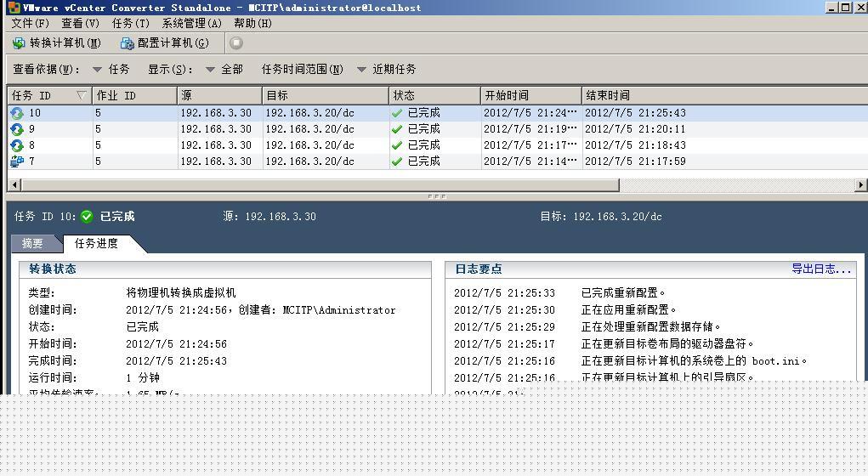Click the VMware application icon in title bar
The image size is (868, 476).
click(x=14, y=7)
